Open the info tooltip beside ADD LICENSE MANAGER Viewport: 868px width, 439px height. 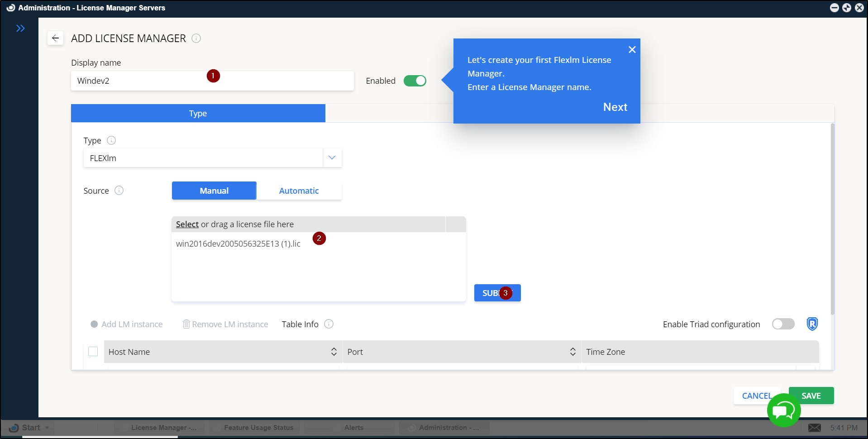pos(196,38)
